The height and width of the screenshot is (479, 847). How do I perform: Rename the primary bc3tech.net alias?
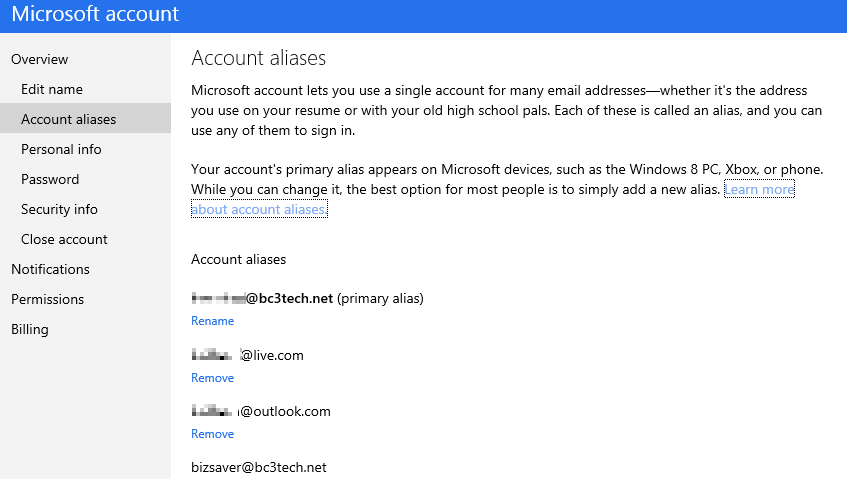212,321
